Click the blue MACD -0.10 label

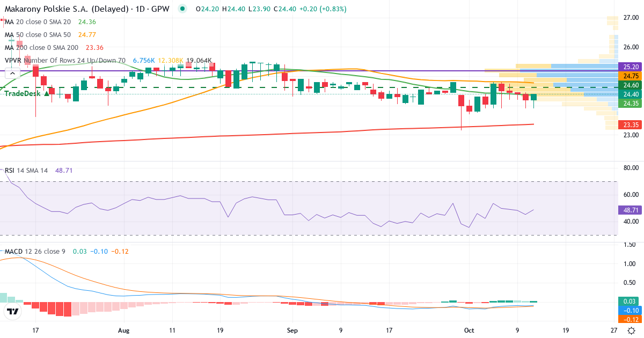click(631, 310)
